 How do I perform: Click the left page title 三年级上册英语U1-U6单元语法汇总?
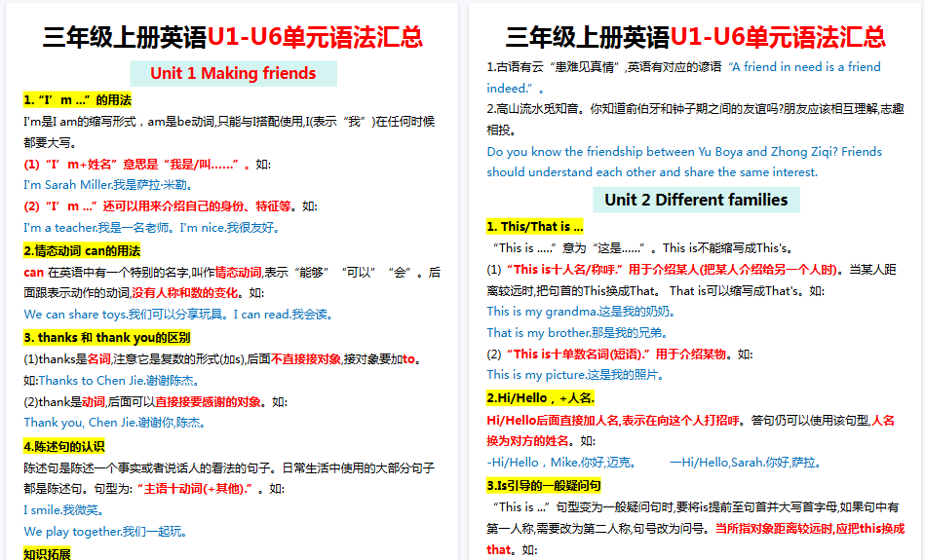tap(232, 37)
